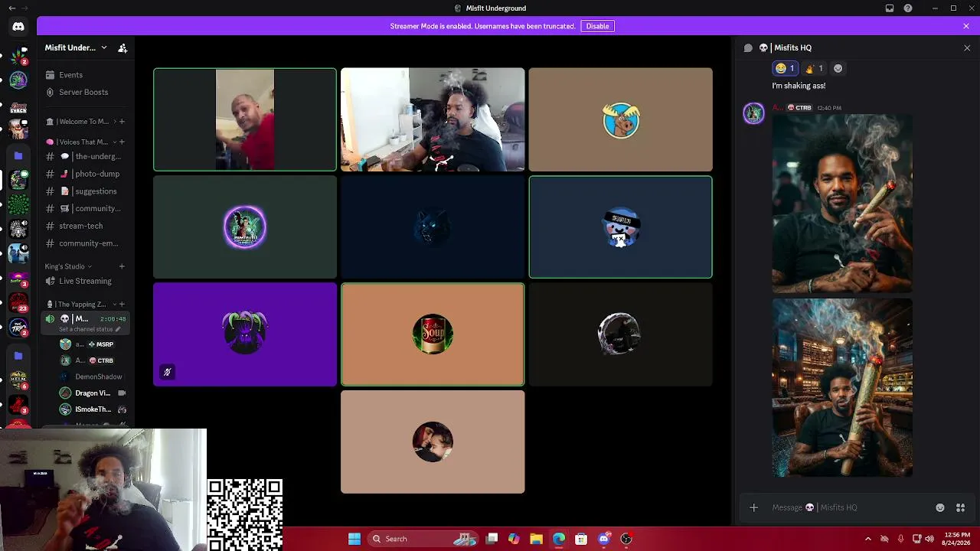Image resolution: width=980 pixels, height=551 pixels.
Task: Add a channel to The Yapping Z... category
Action: [122, 304]
